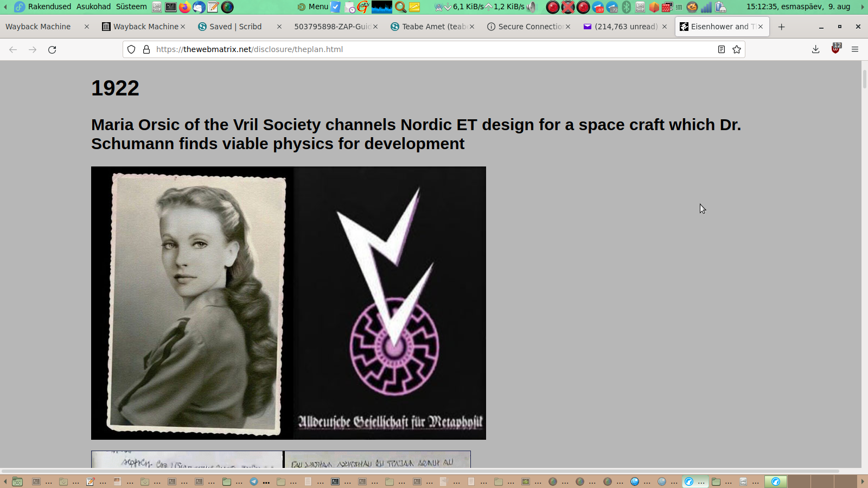Open the file cabinet launcher in the top panel

point(157,7)
